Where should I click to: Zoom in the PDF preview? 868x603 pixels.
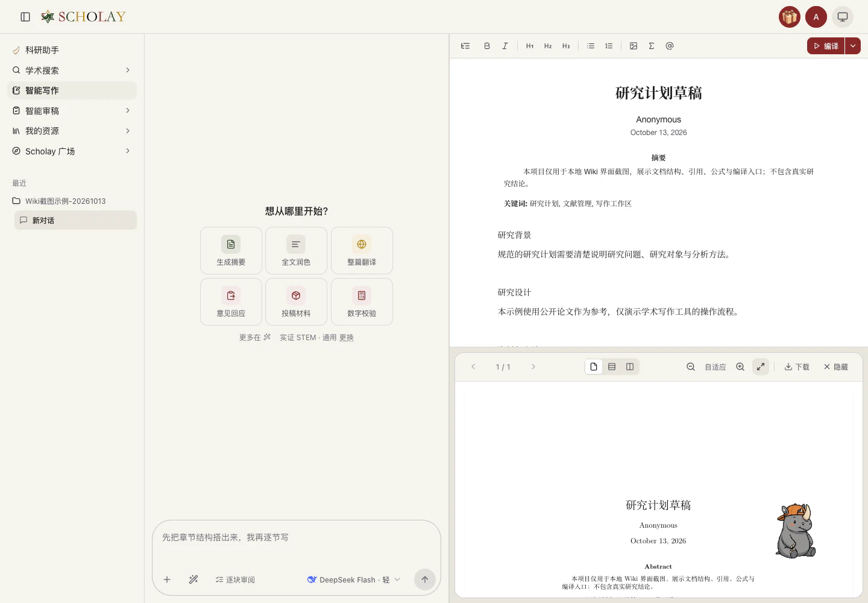(740, 367)
